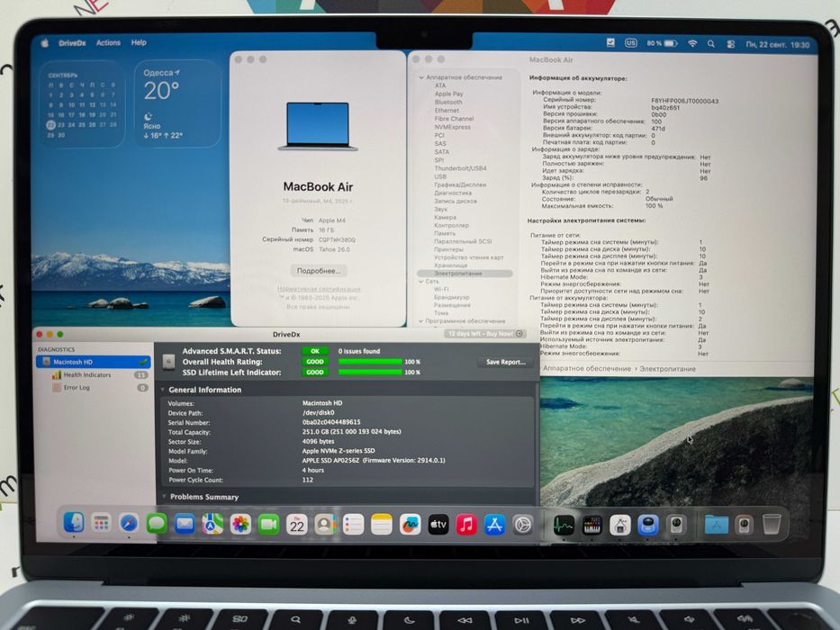Viewport: 840px width, 630px height.
Task: Select USB in hardware list
Action: 440,176
